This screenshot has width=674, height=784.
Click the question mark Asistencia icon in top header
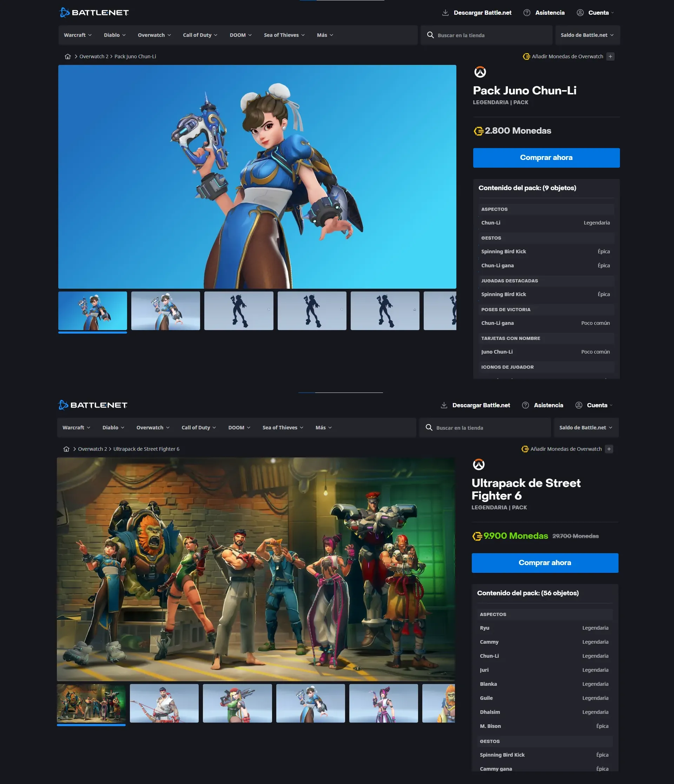527,13
